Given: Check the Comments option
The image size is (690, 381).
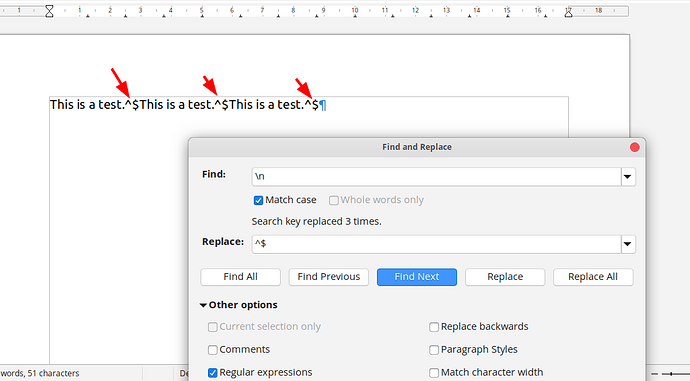Looking at the screenshot, I should click(213, 350).
